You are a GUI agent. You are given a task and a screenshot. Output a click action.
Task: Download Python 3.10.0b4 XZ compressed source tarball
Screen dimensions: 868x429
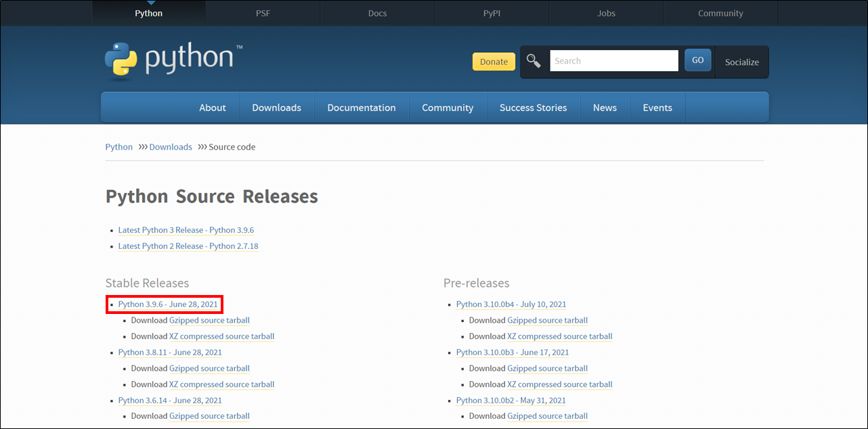click(560, 336)
